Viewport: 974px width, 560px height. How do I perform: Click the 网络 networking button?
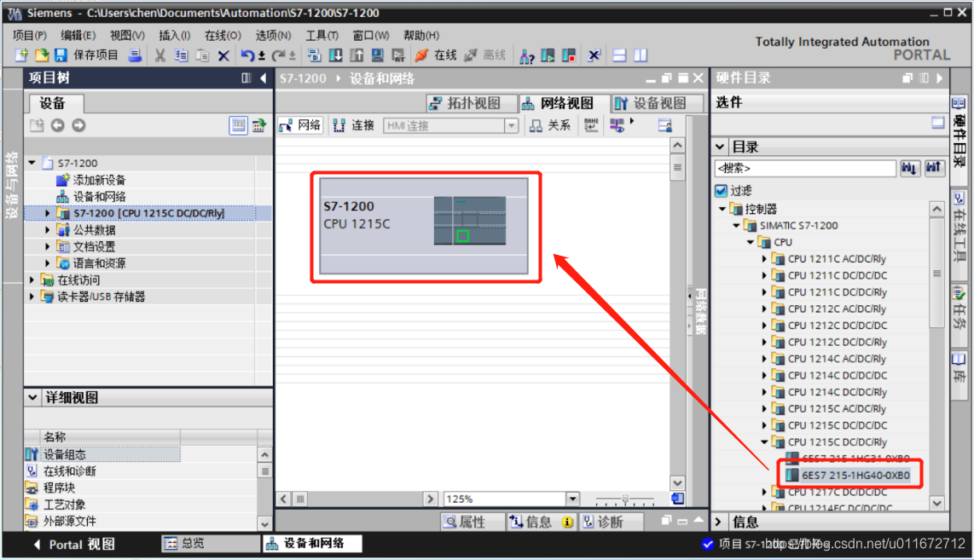(300, 125)
